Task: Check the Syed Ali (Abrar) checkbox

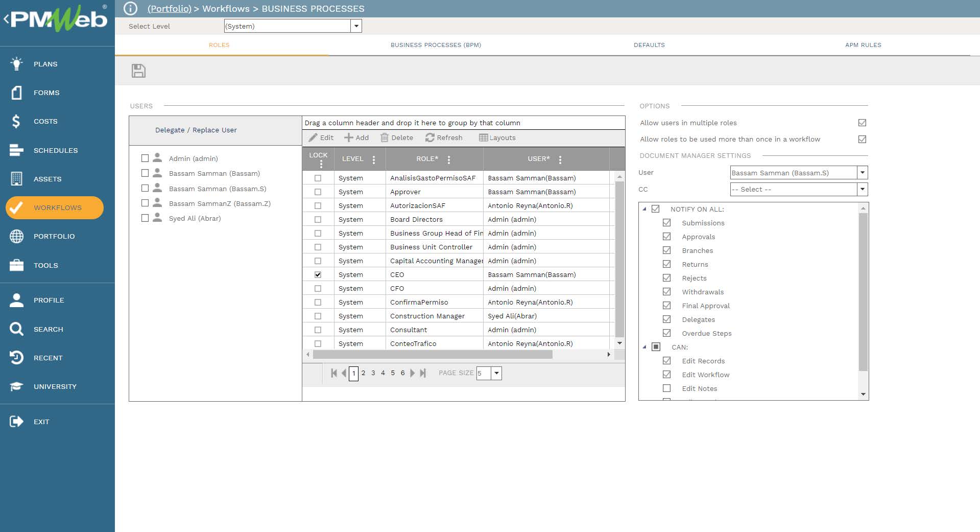Action: point(145,218)
